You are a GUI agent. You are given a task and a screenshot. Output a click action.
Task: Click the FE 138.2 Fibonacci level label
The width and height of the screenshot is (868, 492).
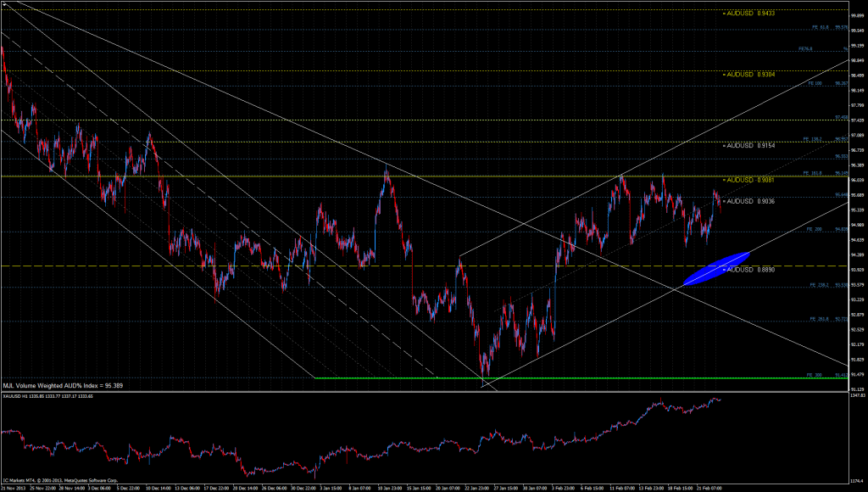point(813,139)
